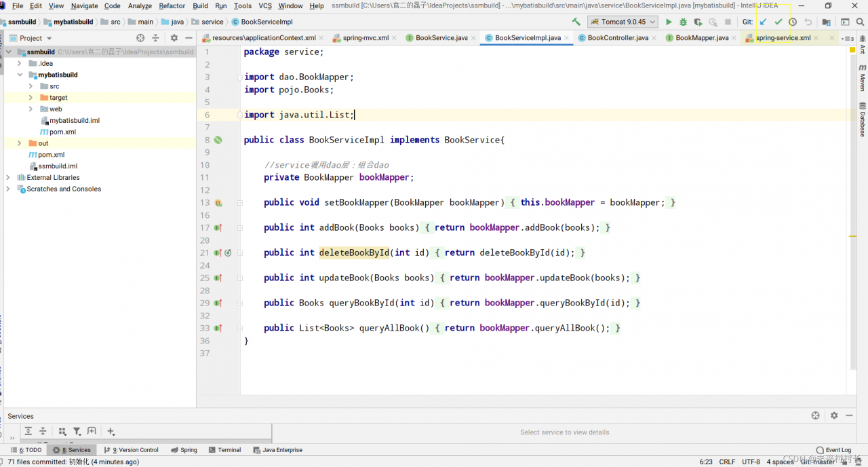This screenshot has width=868, height=467.
Task: Update project with blue Git arrow icon
Action: coord(763,22)
